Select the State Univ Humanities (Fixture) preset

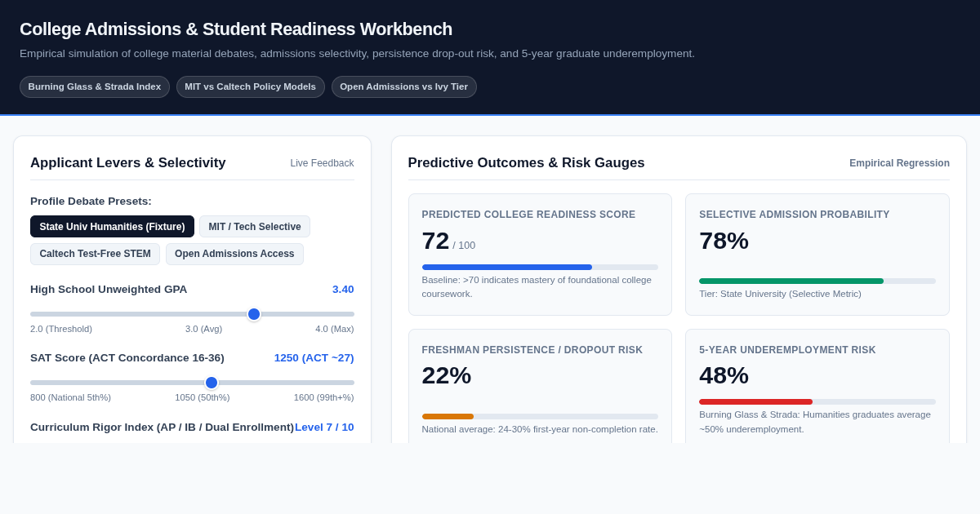pyautogui.click(x=112, y=227)
